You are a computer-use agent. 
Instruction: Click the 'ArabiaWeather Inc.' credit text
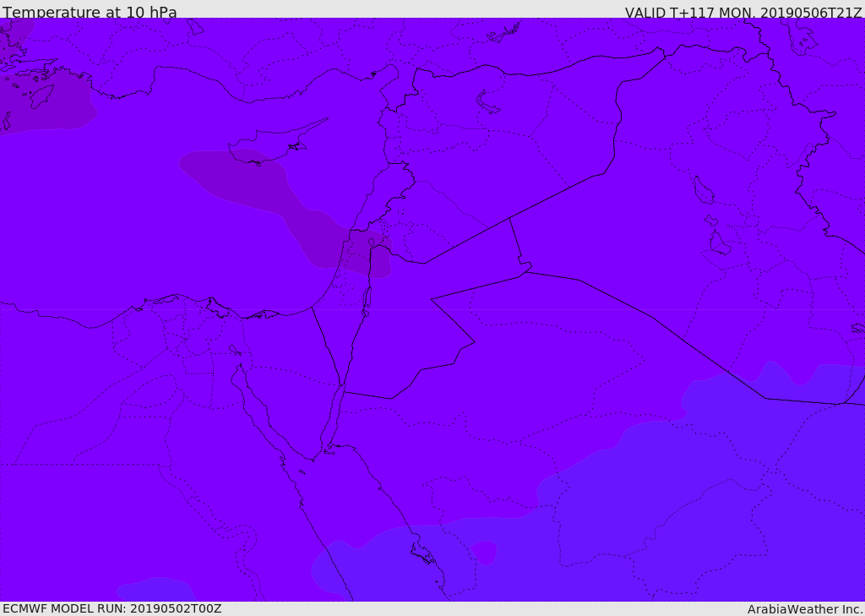pyautogui.click(x=805, y=609)
